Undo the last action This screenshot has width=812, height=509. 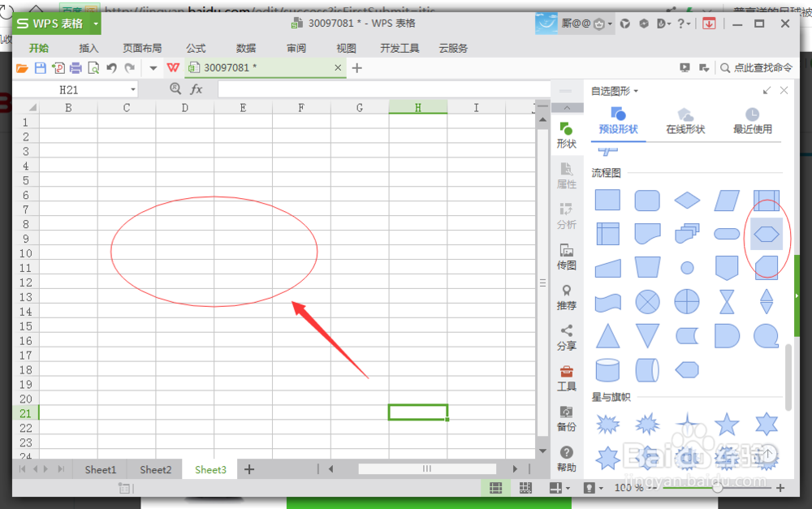point(111,68)
